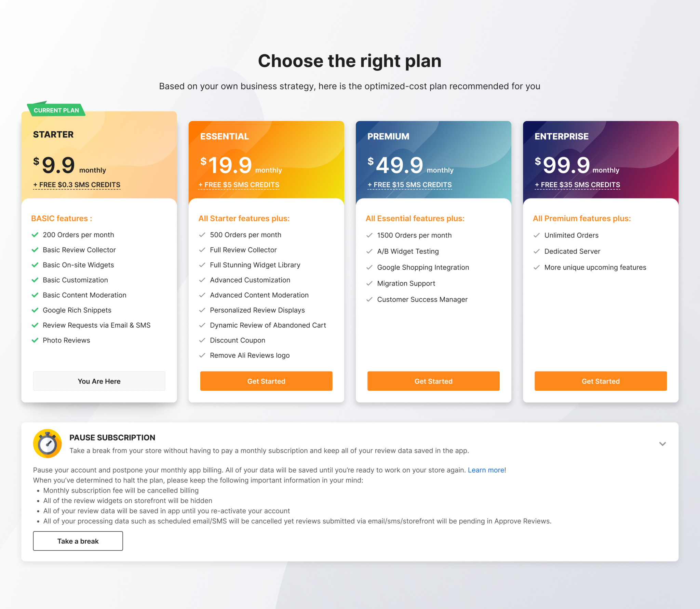Collapse the Pause Subscription section chevron
This screenshot has width=700, height=609.
(662, 444)
